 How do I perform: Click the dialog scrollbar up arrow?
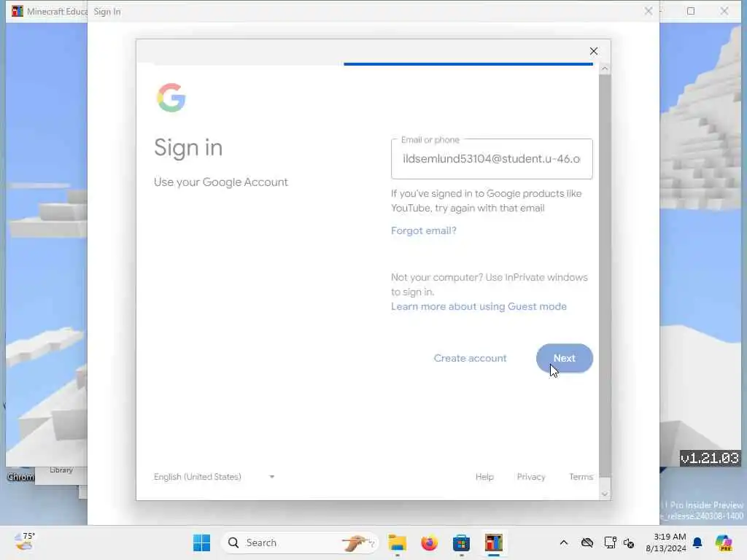pyautogui.click(x=605, y=69)
